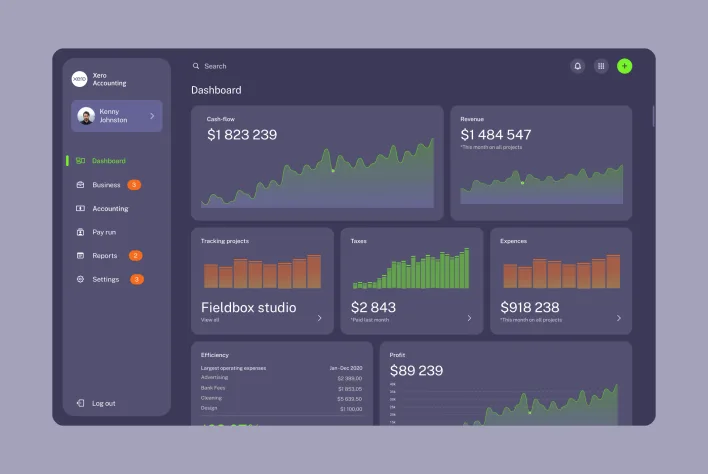
Task: Click the Expences orange bar chart
Action: (562, 271)
